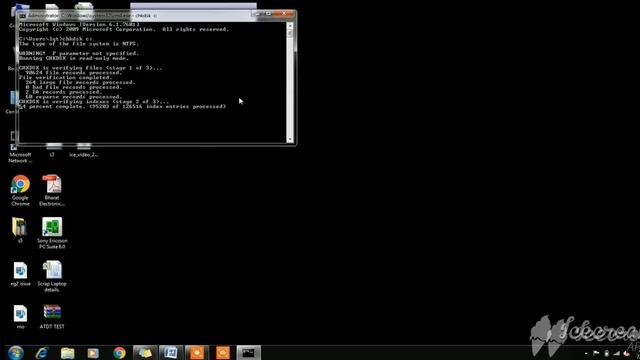Select the Scrap Laptop details file

click(x=52, y=276)
